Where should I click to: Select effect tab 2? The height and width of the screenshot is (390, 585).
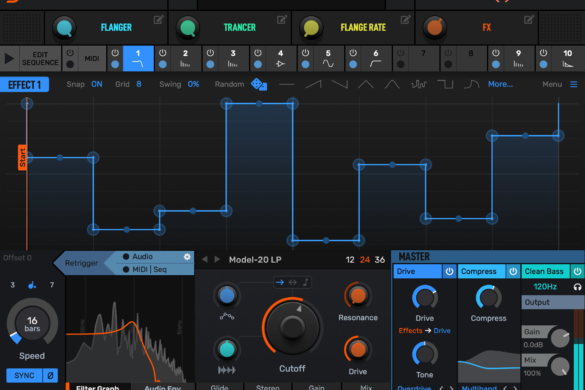tap(185, 59)
